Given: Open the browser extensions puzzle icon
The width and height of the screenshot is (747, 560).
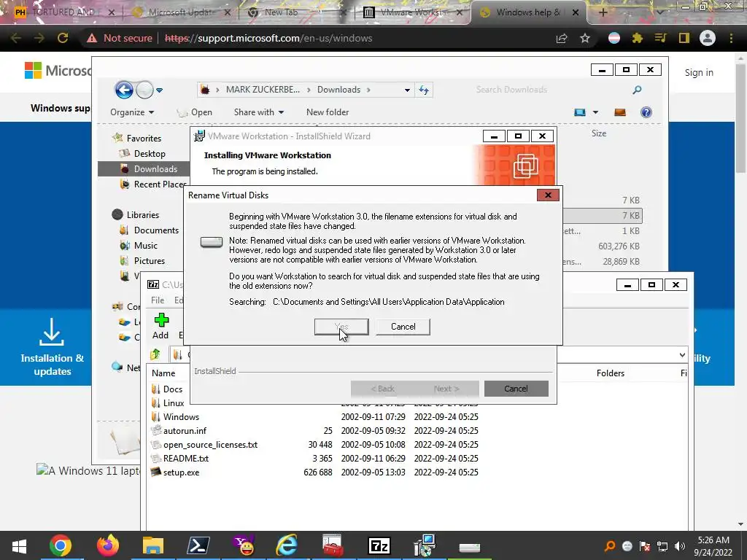Looking at the screenshot, I should 637,38.
